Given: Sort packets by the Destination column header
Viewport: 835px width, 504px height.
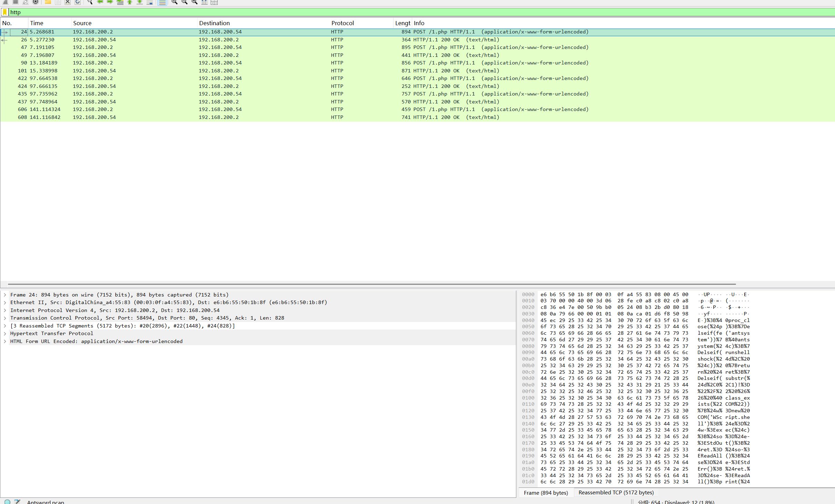Looking at the screenshot, I should 214,23.
